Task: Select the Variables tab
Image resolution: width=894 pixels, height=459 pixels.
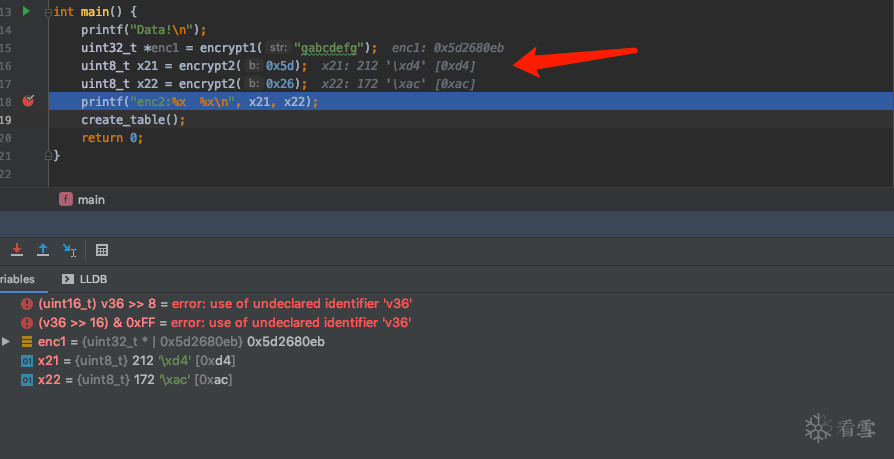Action: click(x=17, y=279)
